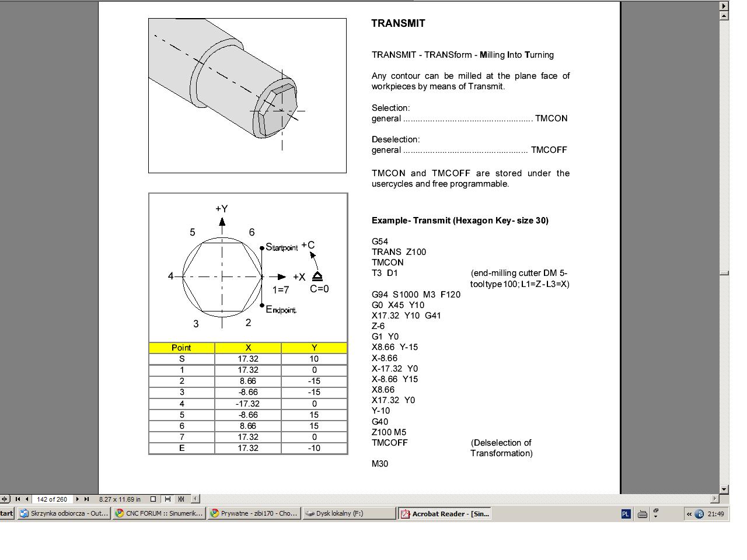This screenshot has height=560, width=747.
Task: Go to the previous page
Action: (27, 499)
